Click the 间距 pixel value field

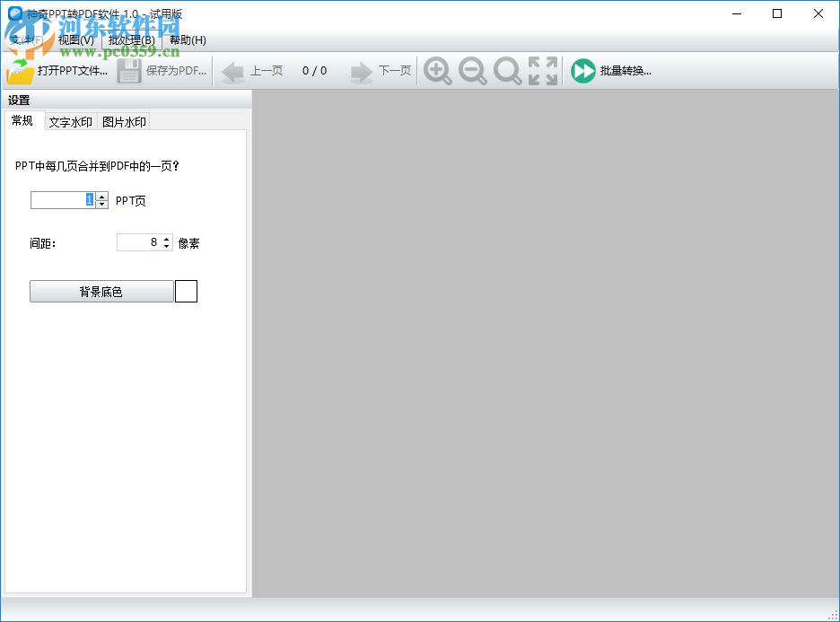point(139,242)
